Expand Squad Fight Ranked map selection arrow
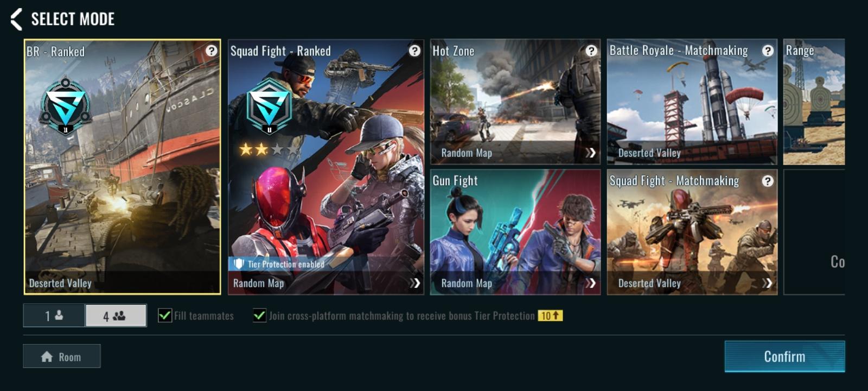868x391 pixels. pyautogui.click(x=415, y=283)
